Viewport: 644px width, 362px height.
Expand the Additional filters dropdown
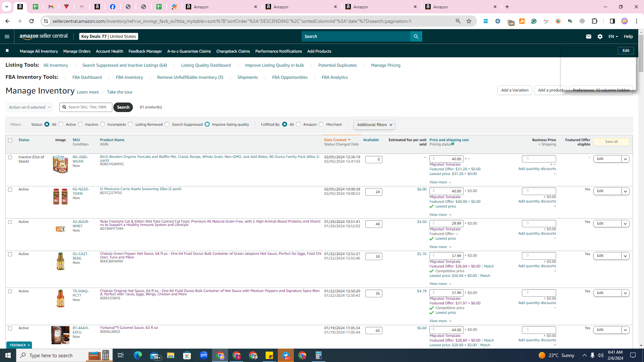(374, 125)
